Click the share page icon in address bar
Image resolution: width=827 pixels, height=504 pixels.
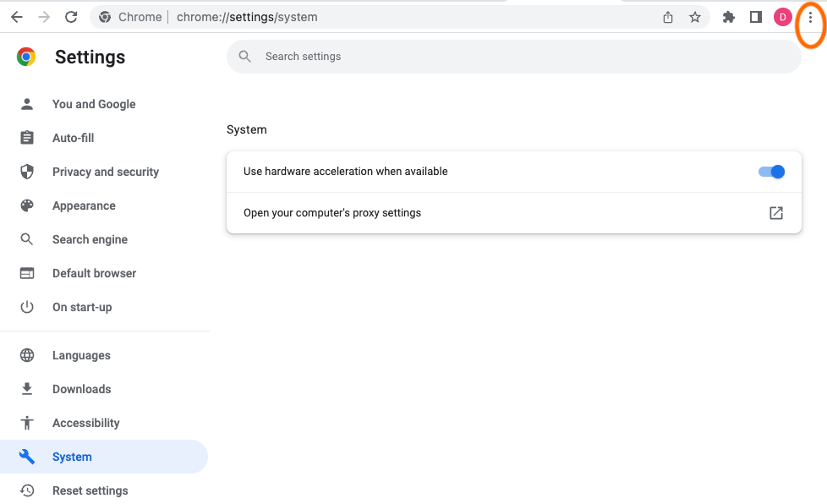(668, 17)
